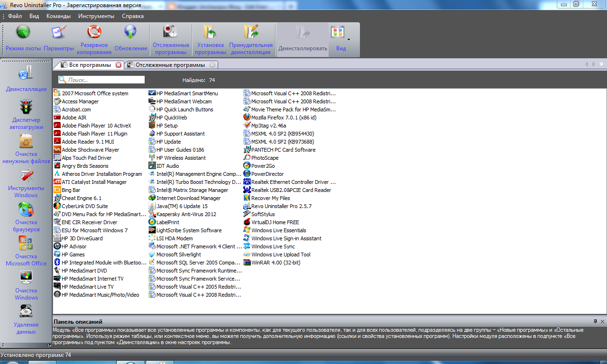Select ATI Catalyst Install Manager entry

[x=90, y=182]
